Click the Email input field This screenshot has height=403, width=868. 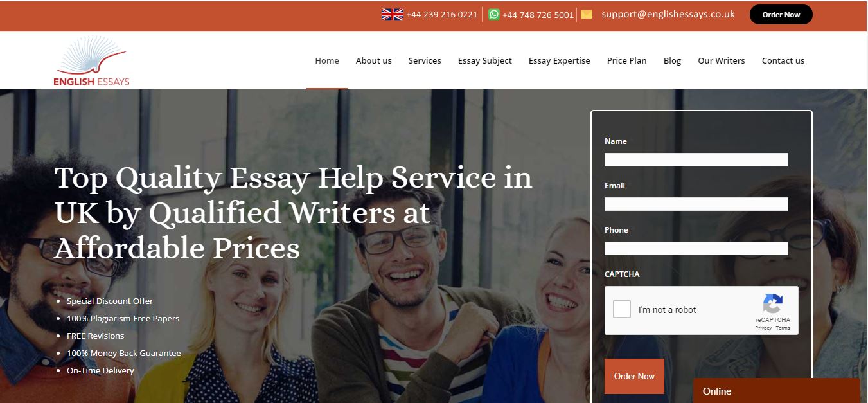pos(696,204)
